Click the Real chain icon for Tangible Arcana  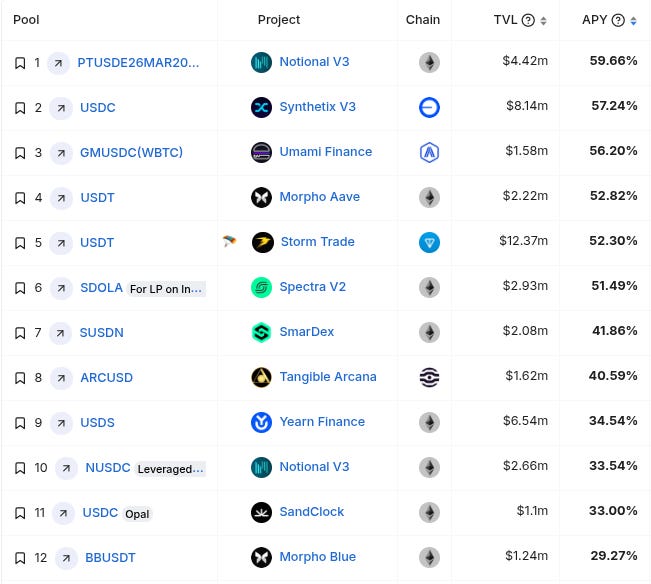point(429,377)
